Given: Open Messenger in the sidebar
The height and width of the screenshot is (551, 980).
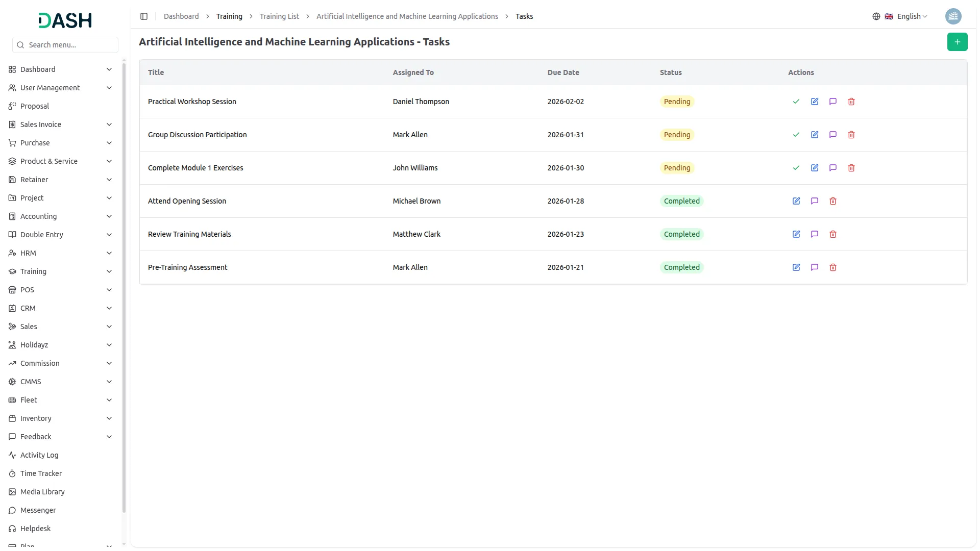Looking at the screenshot, I should (60, 510).
